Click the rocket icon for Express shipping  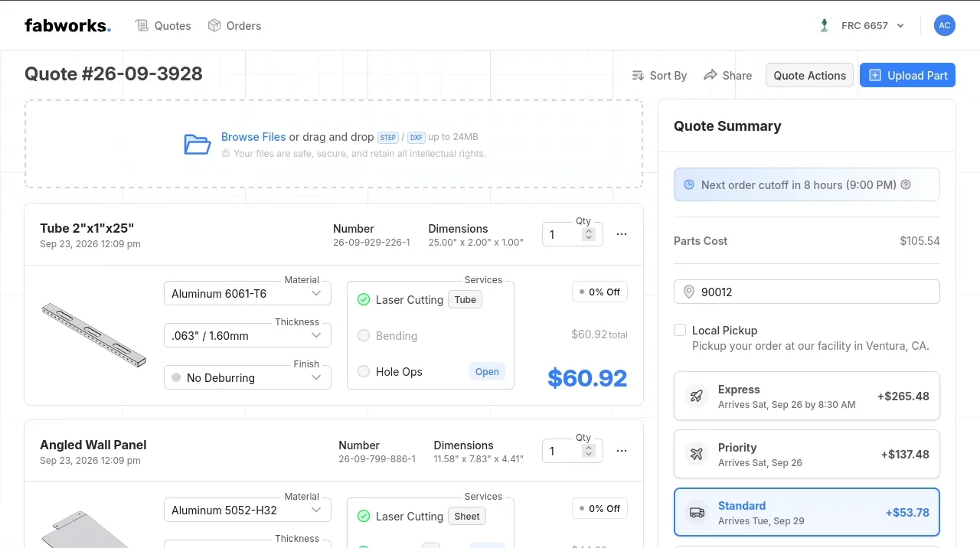click(697, 396)
